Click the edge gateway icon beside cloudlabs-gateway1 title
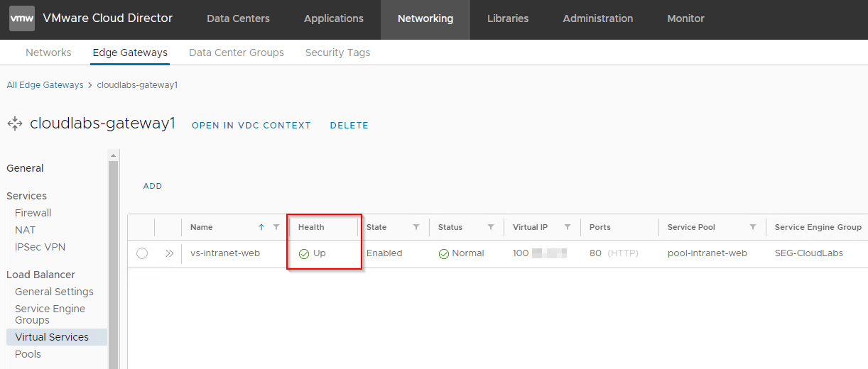This screenshot has height=369, width=868. [15, 124]
